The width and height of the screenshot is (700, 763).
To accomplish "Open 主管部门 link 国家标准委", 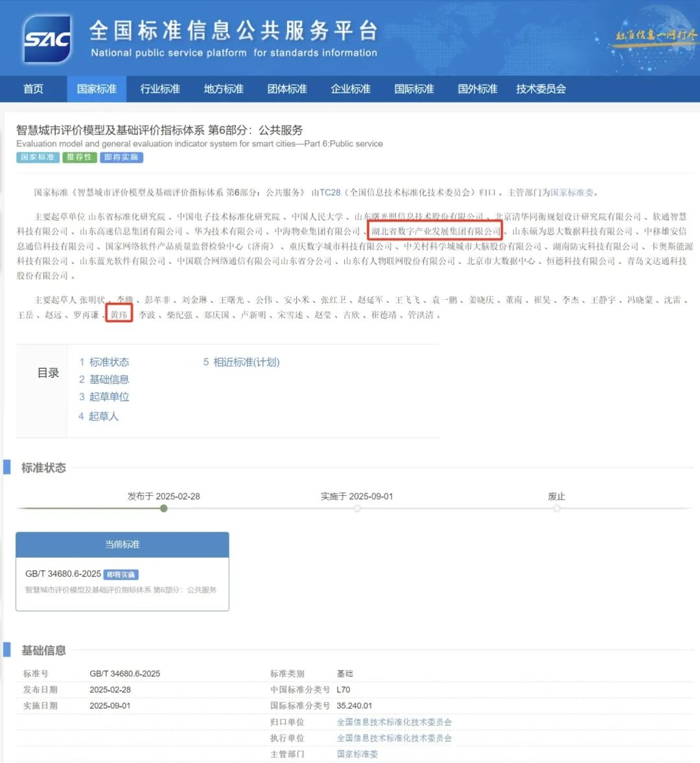I will coord(357,754).
